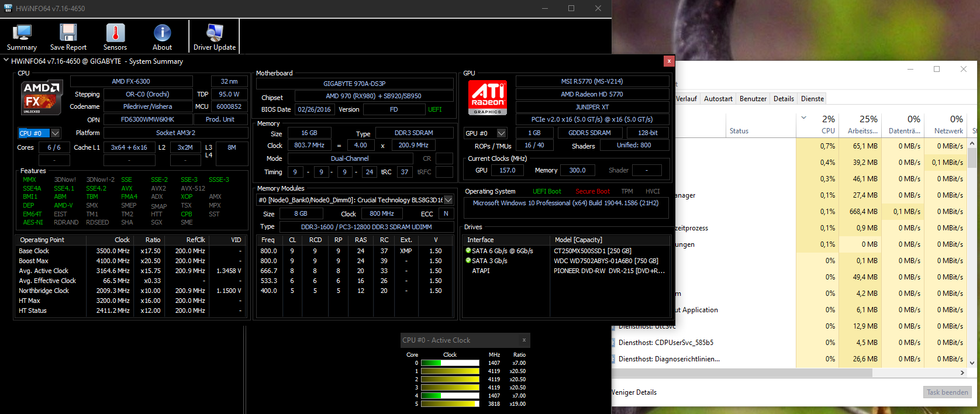Click the MSI R5770 (MS-V214) GPU field

click(x=592, y=81)
